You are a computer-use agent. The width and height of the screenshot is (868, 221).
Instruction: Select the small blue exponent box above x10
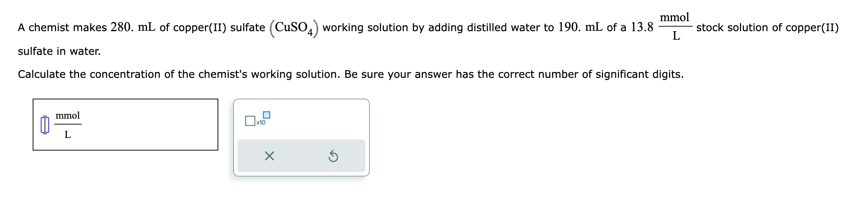[266, 114]
